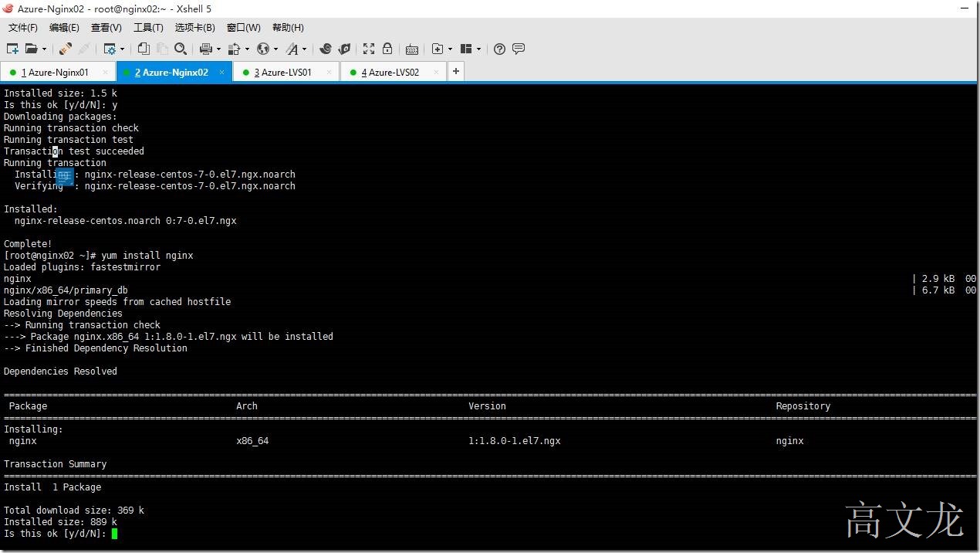This screenshot has width=980, height=553.
Task: Click the version '1:1.8.0-1.el7.ngx' cell
Action: click(515, 441)
